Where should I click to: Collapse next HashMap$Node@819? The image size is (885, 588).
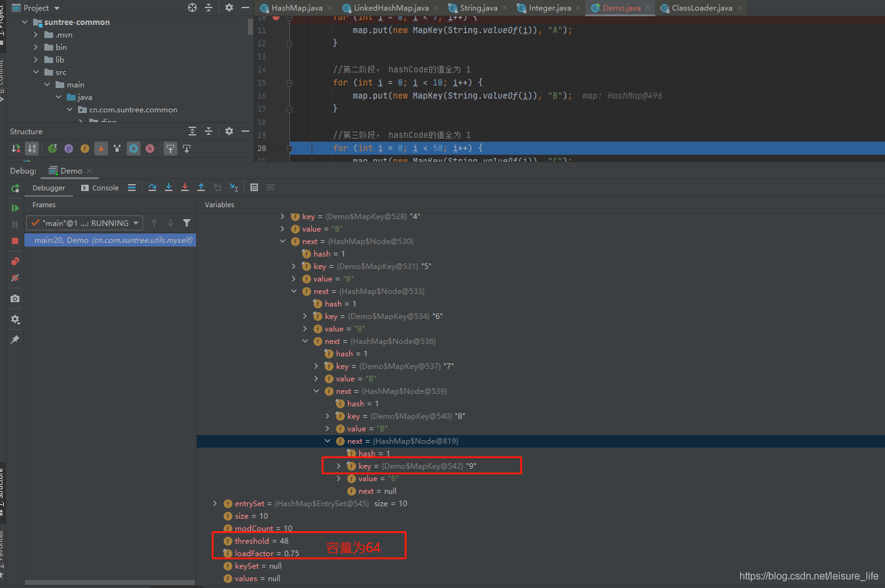tap(327, 441)
